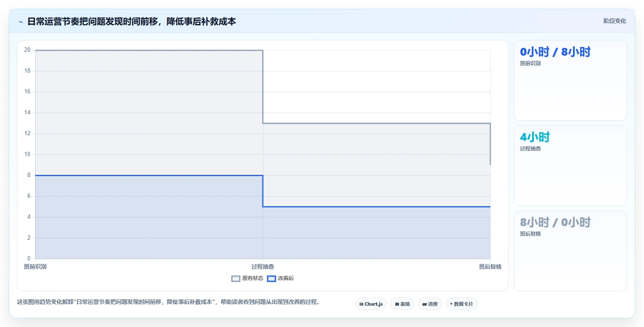
Task: Toggle the 改善后 legend swatch
Action: [x=272, y=279]
